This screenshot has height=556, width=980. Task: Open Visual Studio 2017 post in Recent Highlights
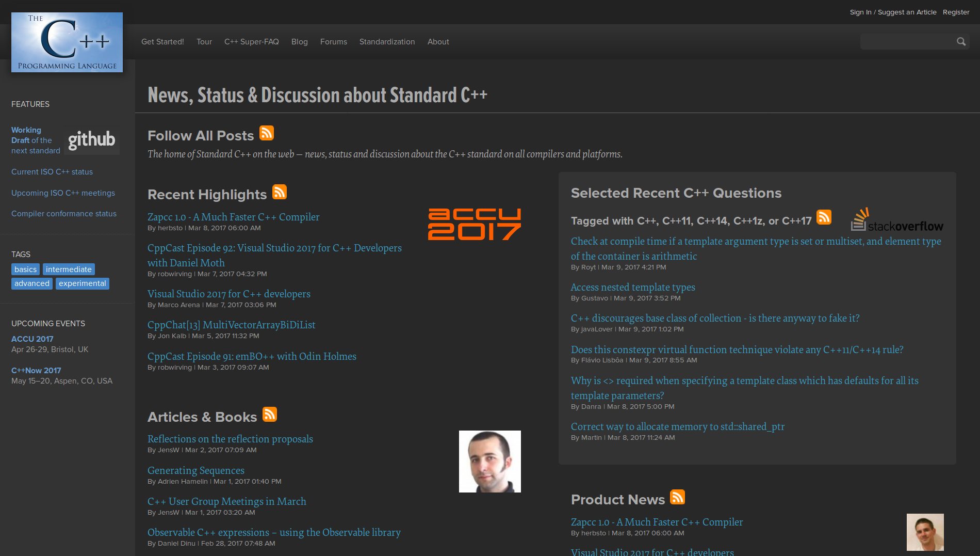(229, 294)
